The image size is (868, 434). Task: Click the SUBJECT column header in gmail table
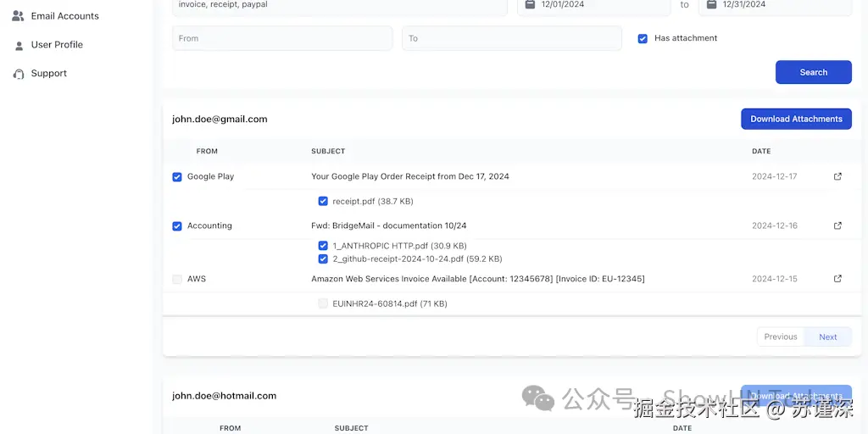328,151
